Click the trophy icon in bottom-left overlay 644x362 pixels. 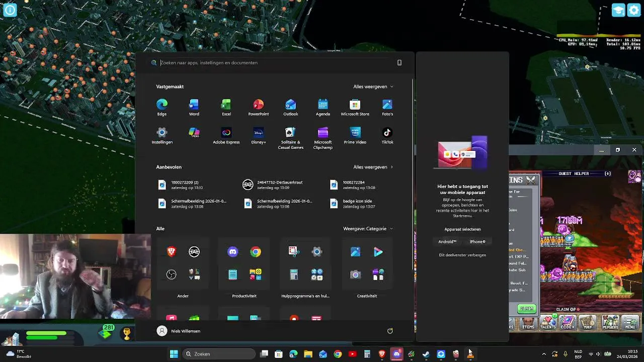tap(126, 333)
